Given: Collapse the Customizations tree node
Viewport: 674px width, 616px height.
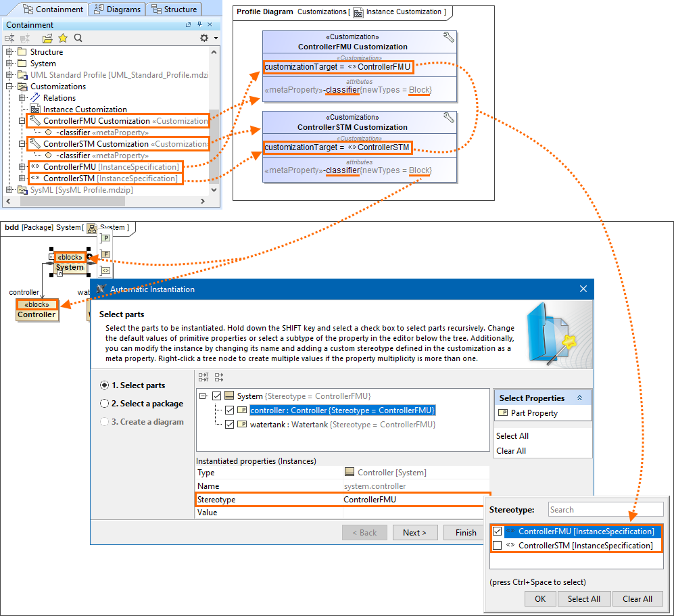Looking at the screenshot, I should point(10,87).
